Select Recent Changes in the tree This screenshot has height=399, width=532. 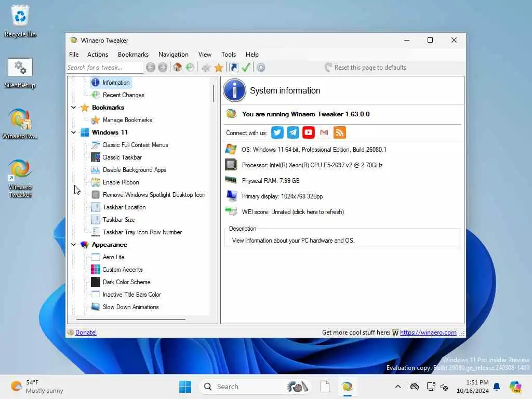coord(123,95)
